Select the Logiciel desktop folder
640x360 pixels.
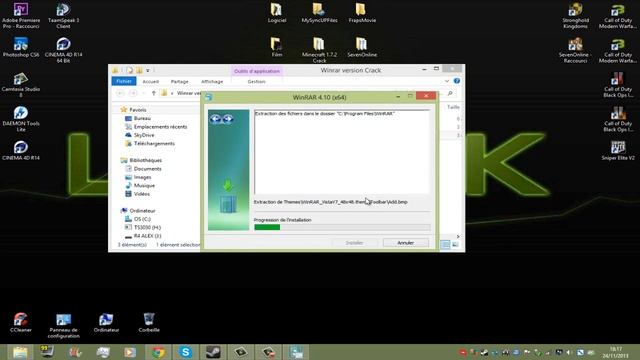277,12
